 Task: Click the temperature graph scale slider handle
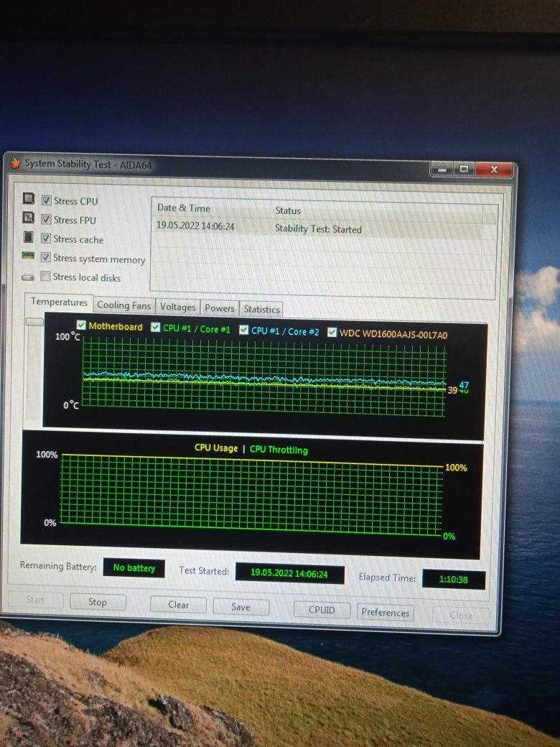point(34,322)
